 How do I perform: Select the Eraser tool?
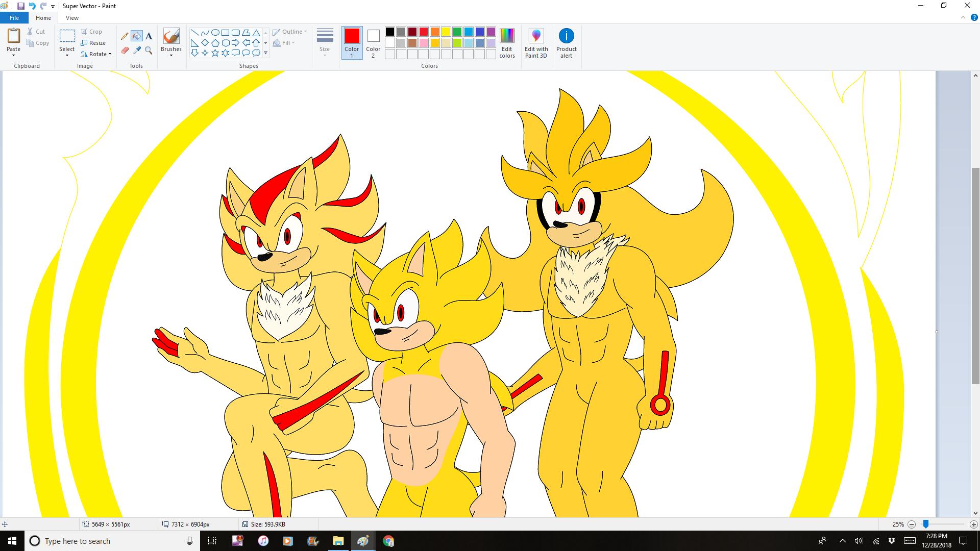pyautogui.click(x=125, y=50)
